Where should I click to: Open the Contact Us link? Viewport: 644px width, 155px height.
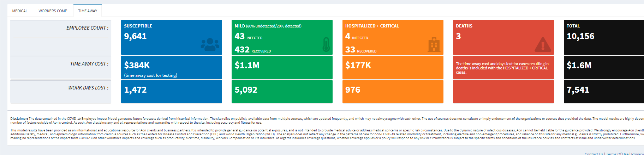click(x=594, y=154)
